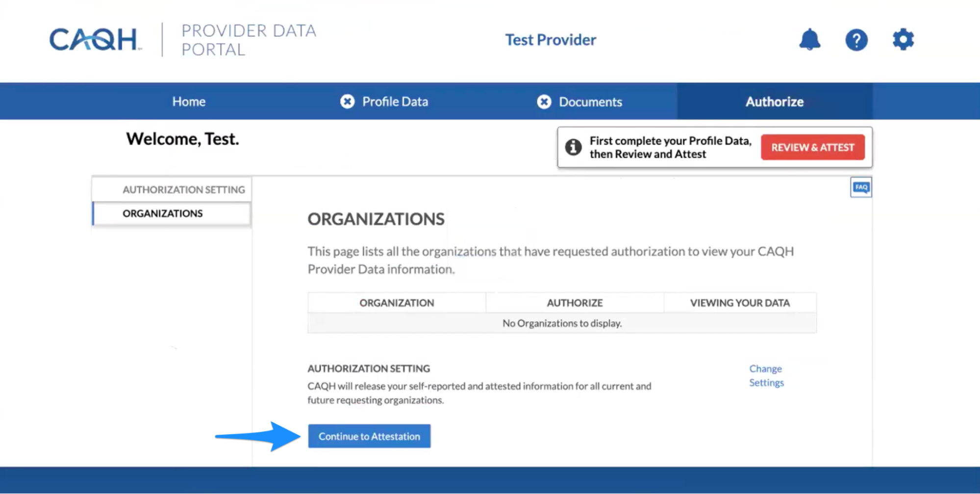Screen dimensions: 980x494
Task: Click the 'Welcome, Test.' greeting
Action: (x=182, y=139)
